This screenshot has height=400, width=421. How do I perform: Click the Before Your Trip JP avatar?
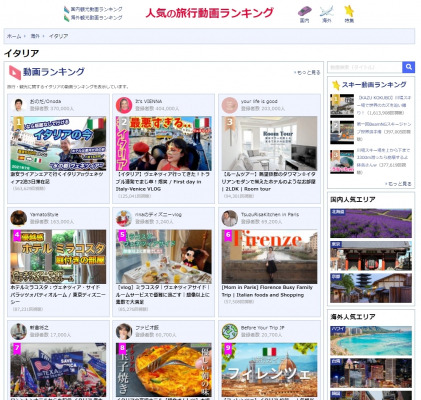click(230, 331)
